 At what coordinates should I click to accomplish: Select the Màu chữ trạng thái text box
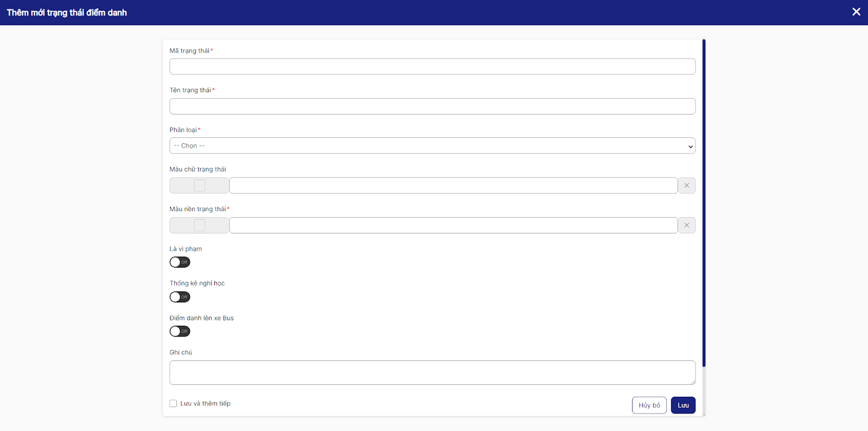(453, 186)
